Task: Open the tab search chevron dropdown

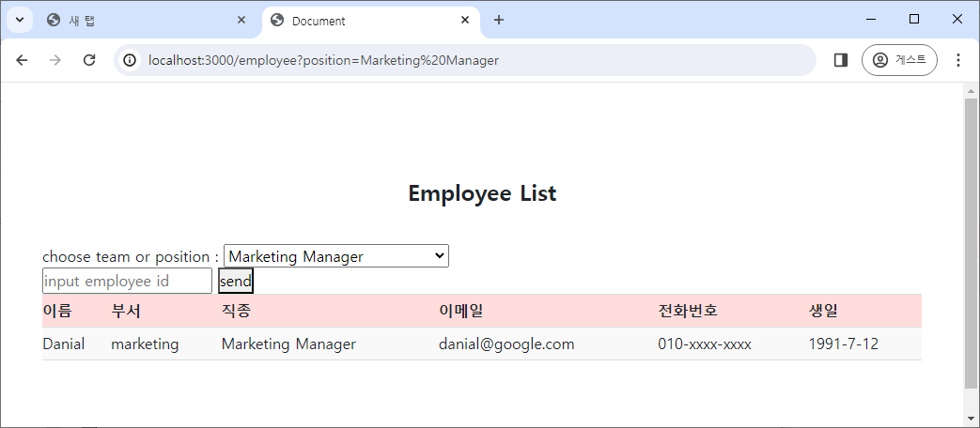Action: 20,20
